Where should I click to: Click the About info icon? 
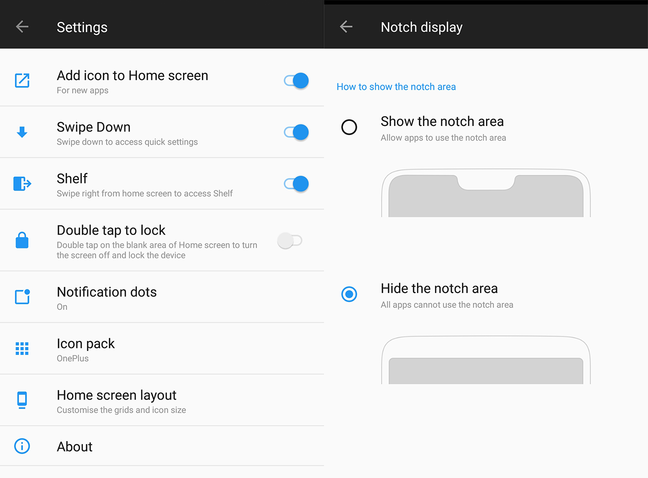(x=22, y=446)
